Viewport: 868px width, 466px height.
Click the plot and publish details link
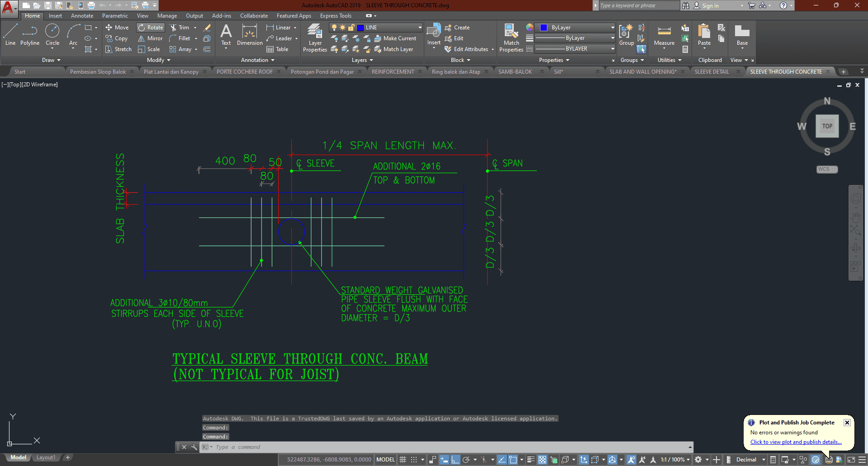click(796, 442)
